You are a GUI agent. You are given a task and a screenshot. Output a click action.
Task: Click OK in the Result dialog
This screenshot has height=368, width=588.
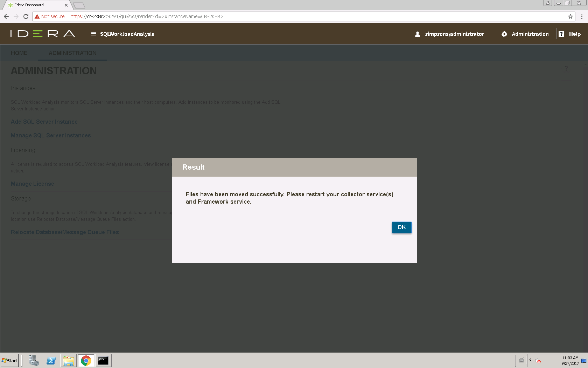pyautogui.click(x=401, y=227)
